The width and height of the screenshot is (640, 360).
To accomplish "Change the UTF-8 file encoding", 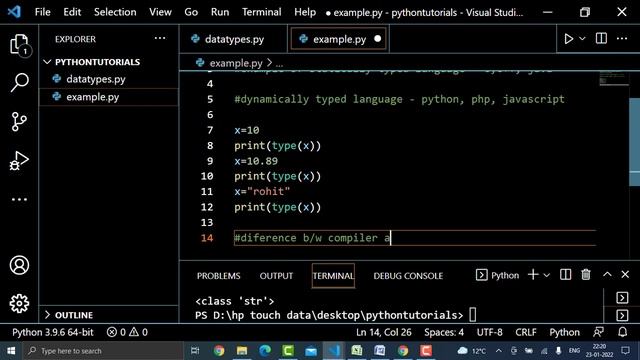I will coord(489,332).
